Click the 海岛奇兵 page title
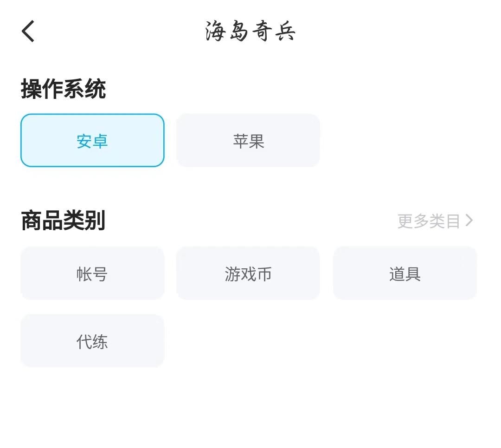 click(x=250, y=32)
